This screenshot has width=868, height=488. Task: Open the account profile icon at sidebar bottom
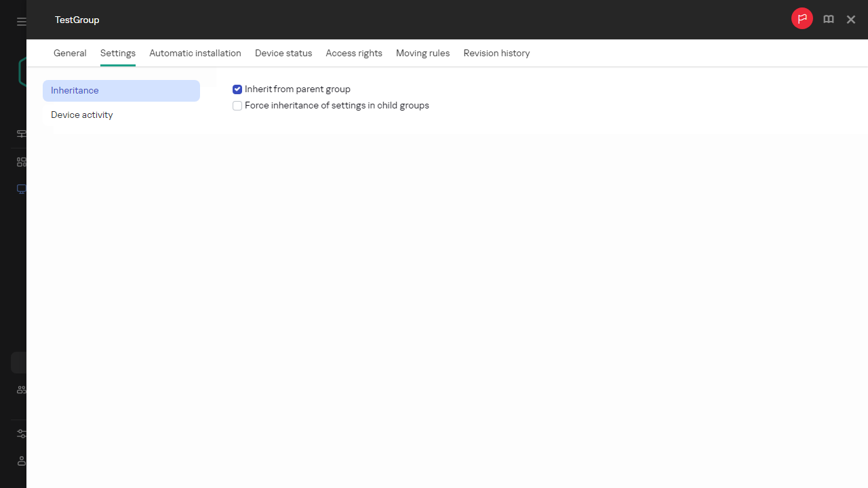pyautogui.click(x=22, y=461)
